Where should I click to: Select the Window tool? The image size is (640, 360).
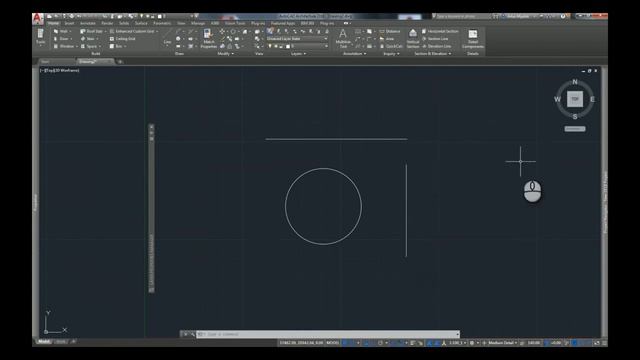(64, 46)
